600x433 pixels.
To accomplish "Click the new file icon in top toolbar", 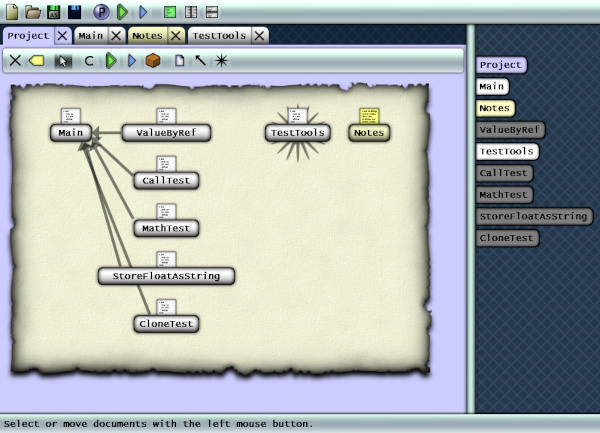I will pos(12,12).
